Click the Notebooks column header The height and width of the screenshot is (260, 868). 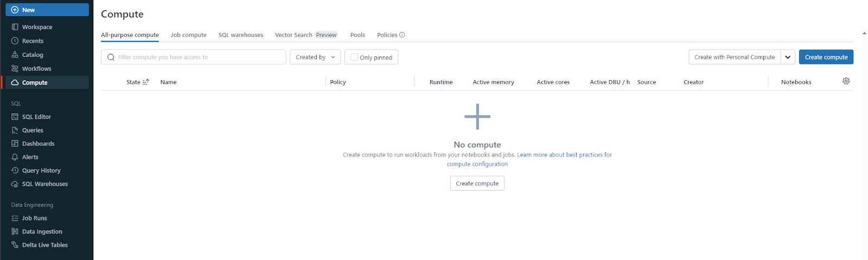796,82
